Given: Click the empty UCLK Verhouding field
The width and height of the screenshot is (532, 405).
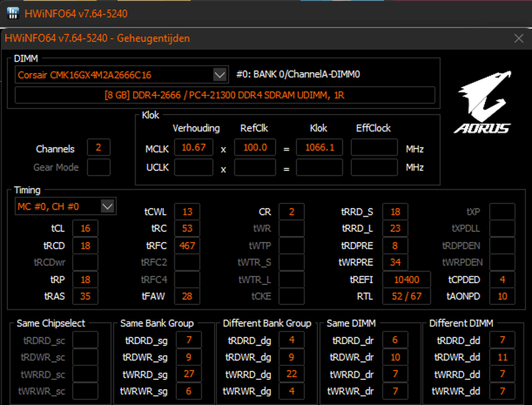Looking at the screenshot, I should [193, 167].
